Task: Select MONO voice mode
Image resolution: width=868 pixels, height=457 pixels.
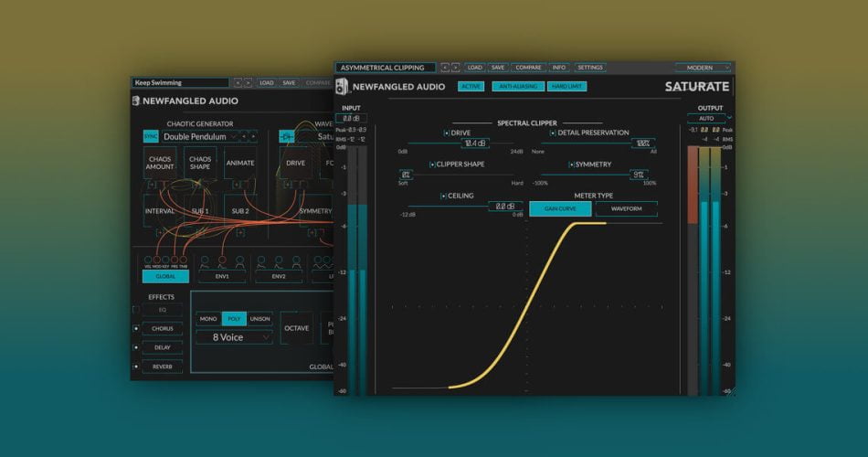Action: [208, 318]
